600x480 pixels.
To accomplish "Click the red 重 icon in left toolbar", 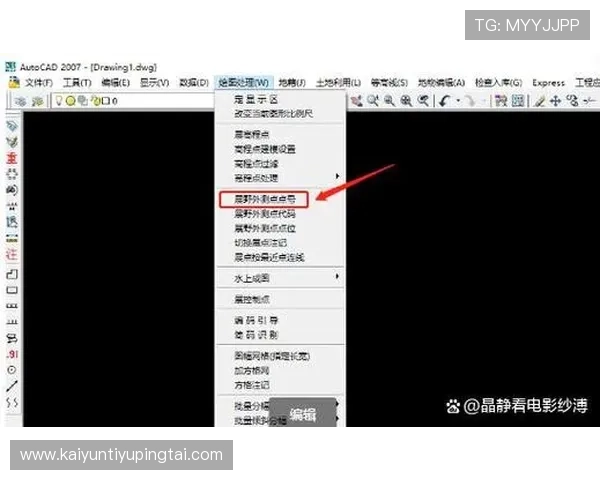I will [12, 157].
